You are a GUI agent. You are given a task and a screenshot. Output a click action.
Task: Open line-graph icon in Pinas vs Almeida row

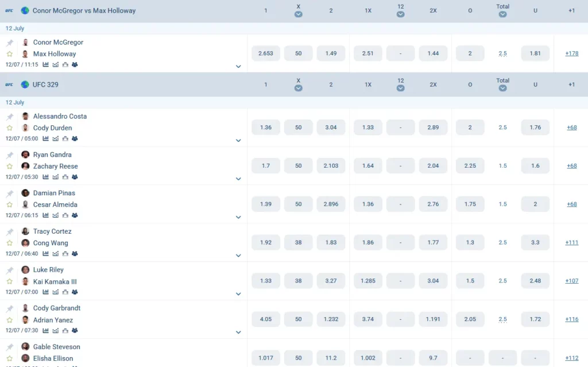click(x=56, y=215)
